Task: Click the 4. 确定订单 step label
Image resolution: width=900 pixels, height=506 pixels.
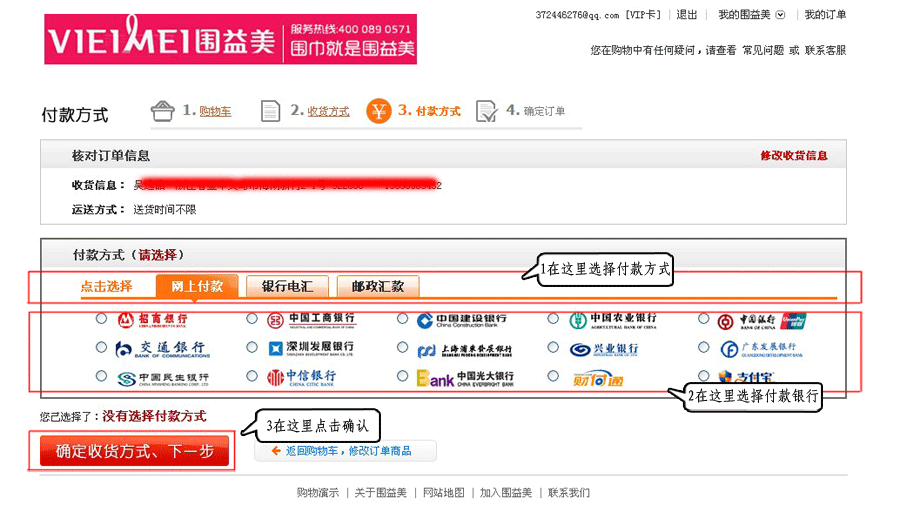Action: [x=536, y=111]
